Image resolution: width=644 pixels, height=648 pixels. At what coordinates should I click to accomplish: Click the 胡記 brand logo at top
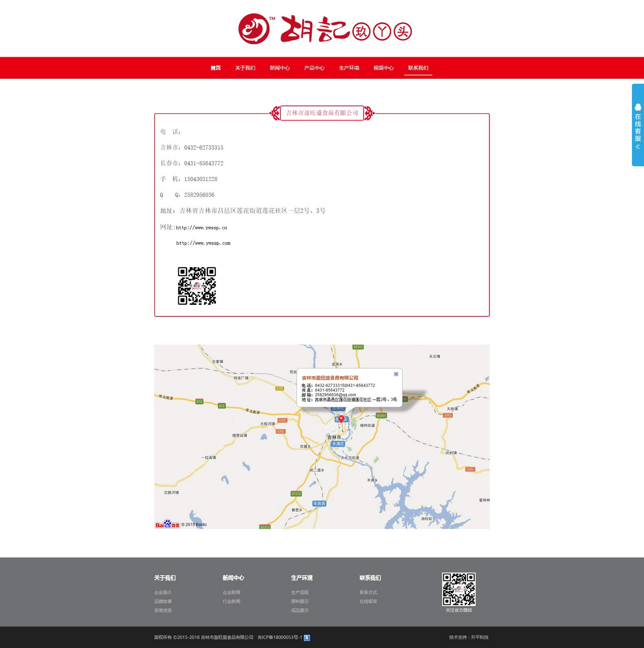pyautogui.click(x=325, y=29)
